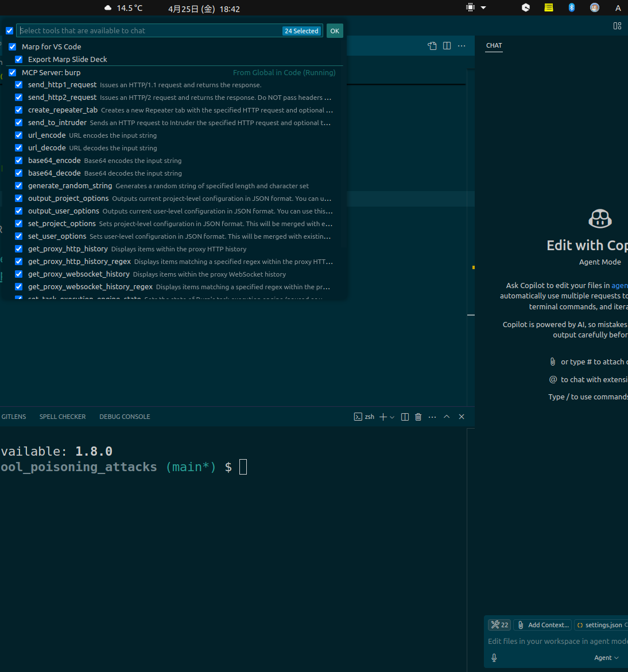Viewport: 628px width, 672px height.
Task: Click the settings.json context chip
Action: click(x=601, y=625)
